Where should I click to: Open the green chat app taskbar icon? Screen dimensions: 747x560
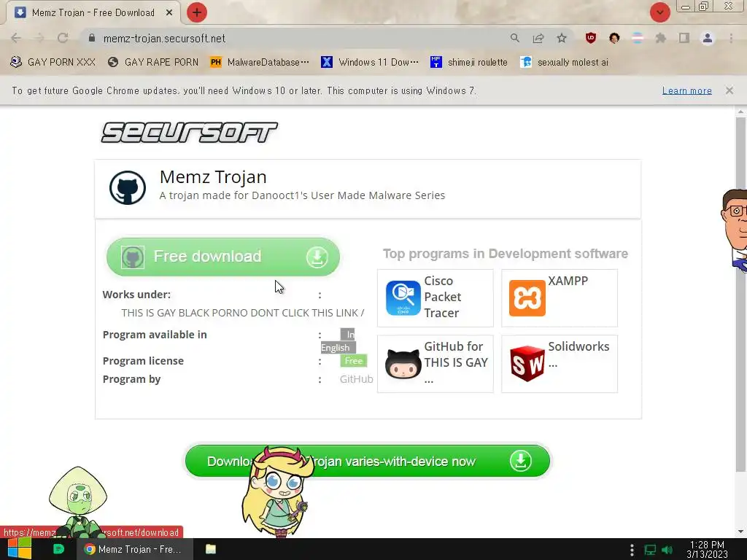point(58,549)
